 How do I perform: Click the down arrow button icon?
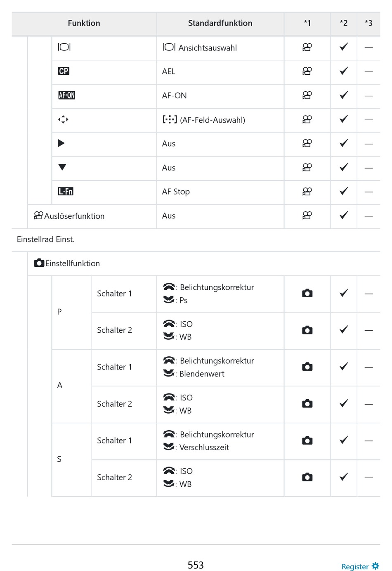[x=62, y=167]
